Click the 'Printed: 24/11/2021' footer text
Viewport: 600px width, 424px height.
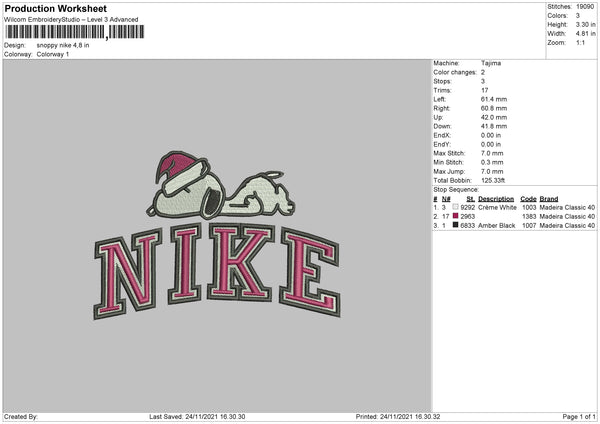pos(398,417)
